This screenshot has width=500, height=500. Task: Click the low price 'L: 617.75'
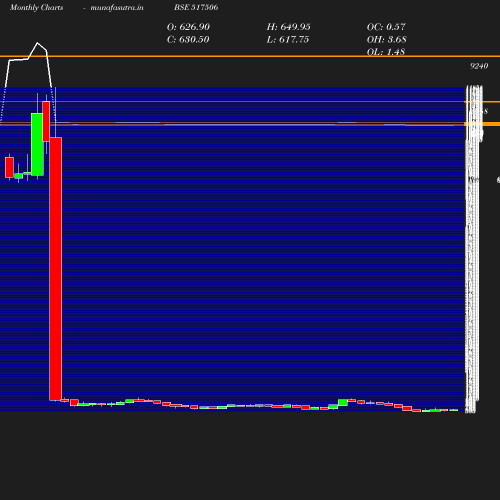[x=288, y=40]
